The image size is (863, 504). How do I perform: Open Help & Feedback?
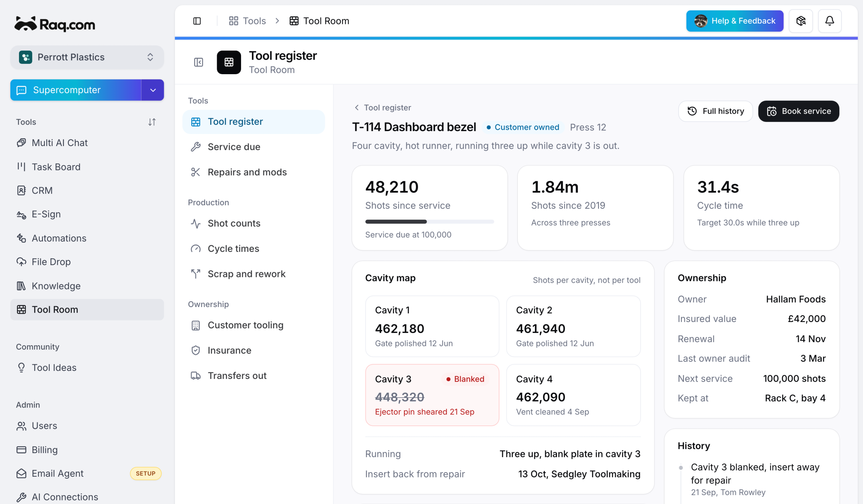(x=734, y=21)
